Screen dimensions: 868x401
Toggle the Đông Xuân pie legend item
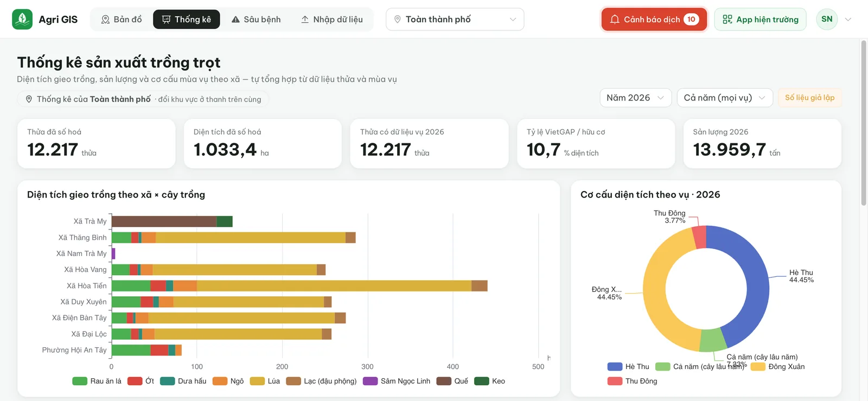click(777, 366)
